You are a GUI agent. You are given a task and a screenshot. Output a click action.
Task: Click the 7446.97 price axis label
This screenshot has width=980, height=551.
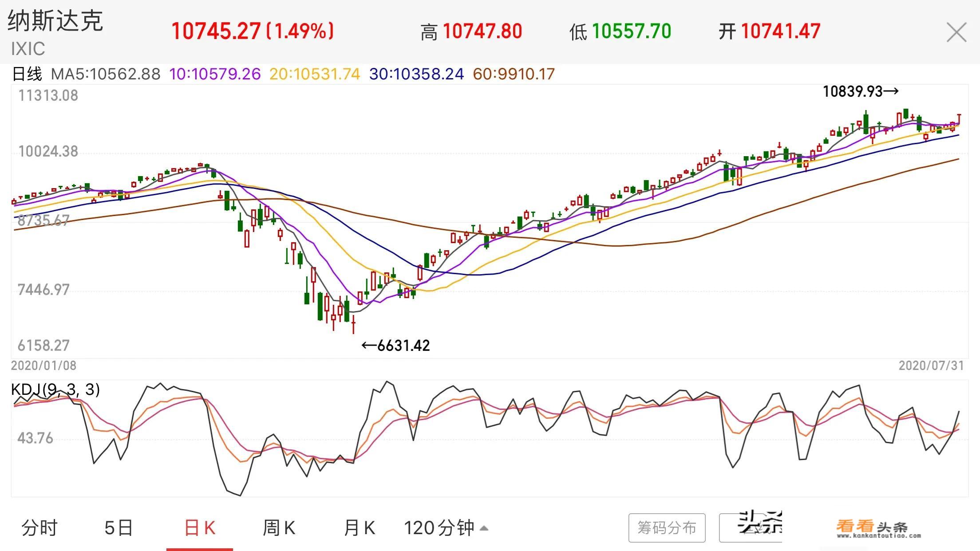(43, 290)
